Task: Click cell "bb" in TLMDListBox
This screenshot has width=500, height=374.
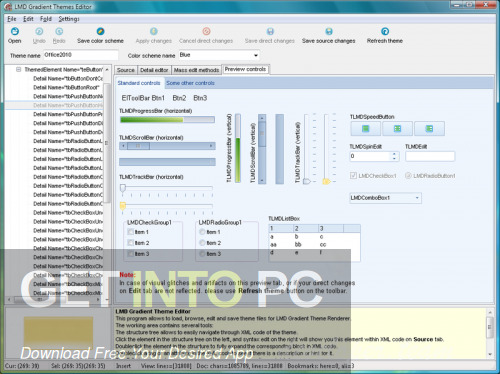Action: (x=298, y=244)
